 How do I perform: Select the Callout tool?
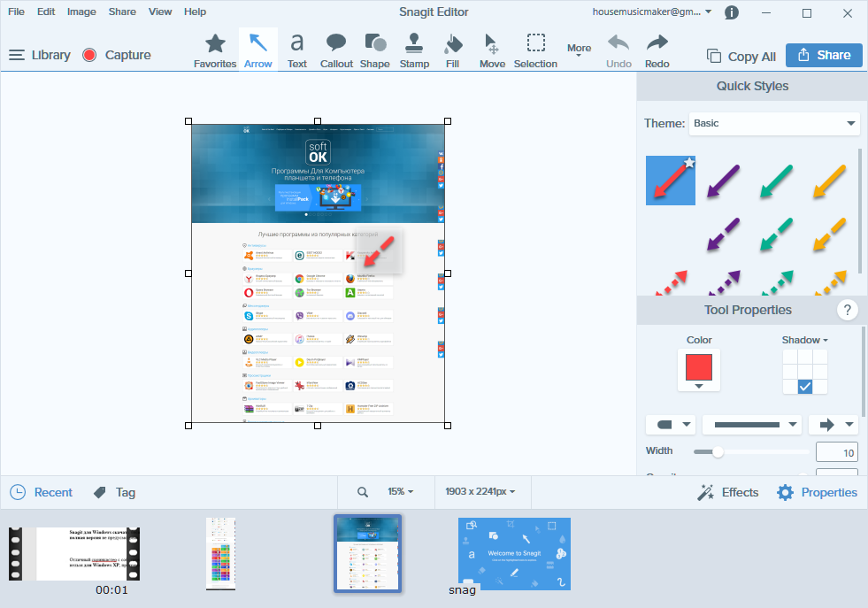tap(336, 50)
